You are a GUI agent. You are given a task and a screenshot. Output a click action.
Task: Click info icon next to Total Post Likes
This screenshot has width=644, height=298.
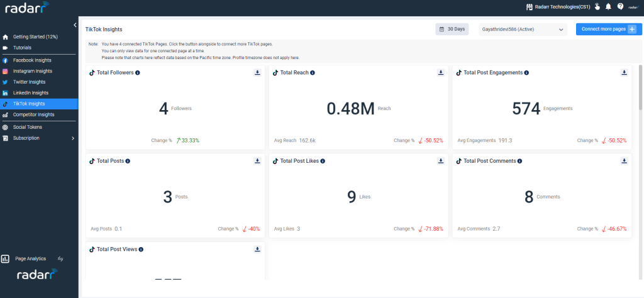tap(323, 161)
